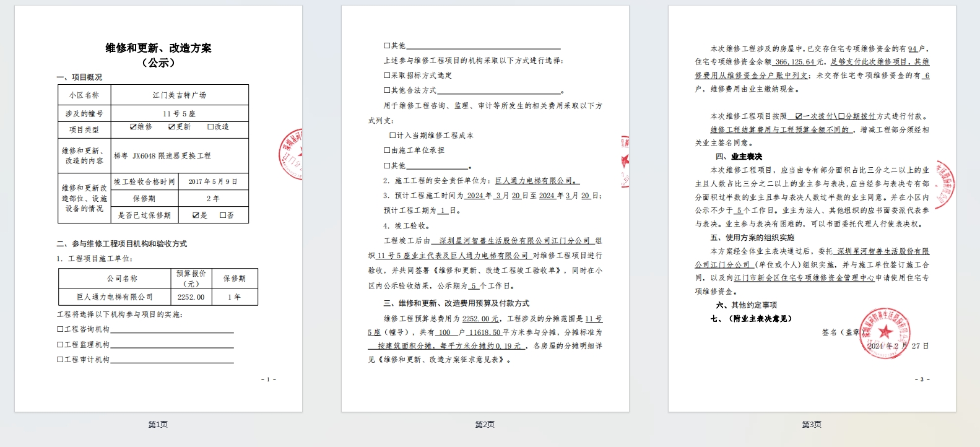
Task: Check the 采取招标方式选定 option
Action: pyautogui.click(x=387, y=76)
